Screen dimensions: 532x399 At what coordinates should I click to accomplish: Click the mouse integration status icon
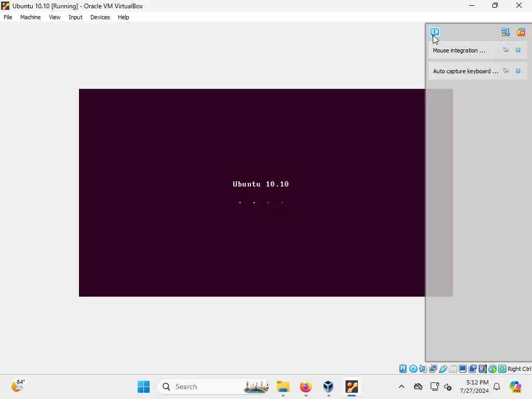click(493, 369)
